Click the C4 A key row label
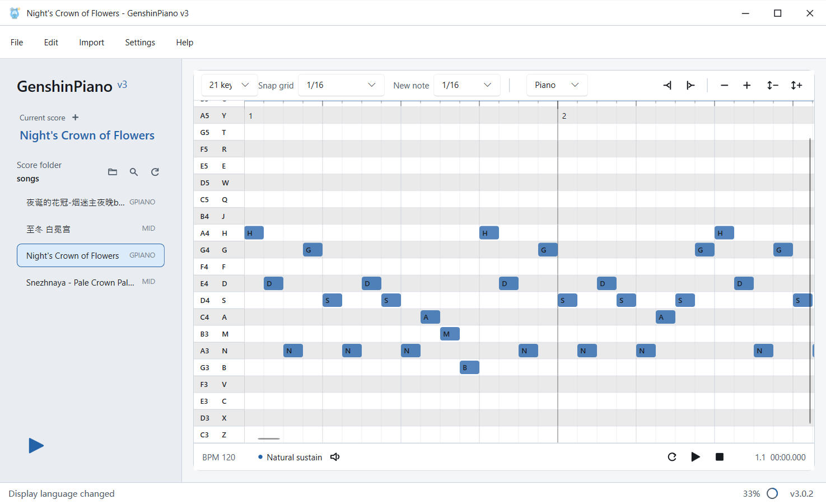The image size is (826, 504). (x=219, y=317)
